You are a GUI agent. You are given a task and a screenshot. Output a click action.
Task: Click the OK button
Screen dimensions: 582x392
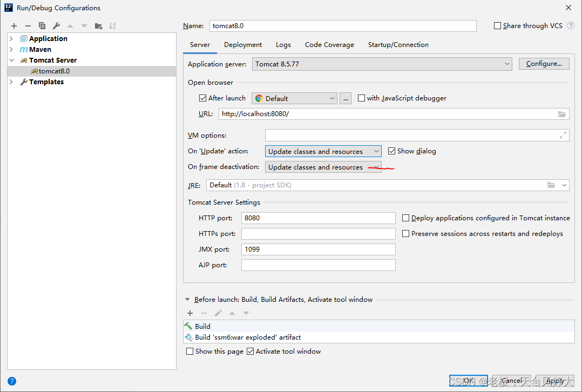pyautogui.click(x=469, y=381)
